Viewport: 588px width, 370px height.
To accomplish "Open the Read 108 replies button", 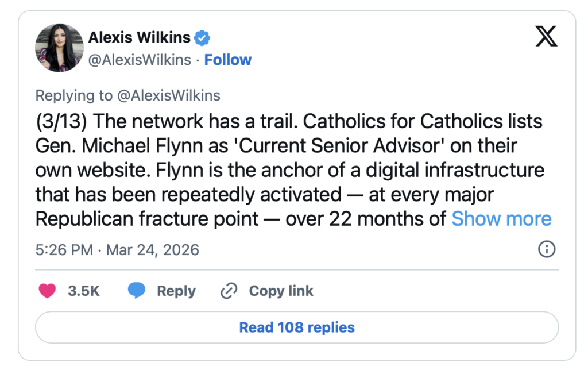I will click(x=297, y=327).
